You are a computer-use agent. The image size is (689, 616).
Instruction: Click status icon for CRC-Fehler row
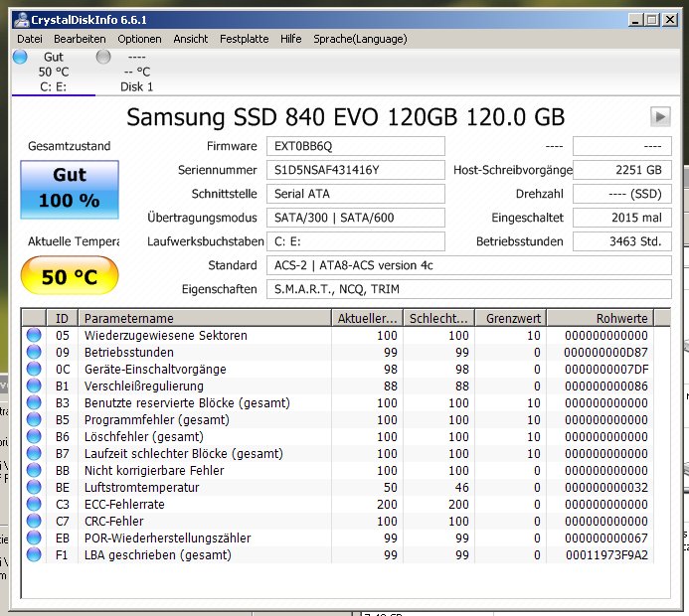pos(34,522)
